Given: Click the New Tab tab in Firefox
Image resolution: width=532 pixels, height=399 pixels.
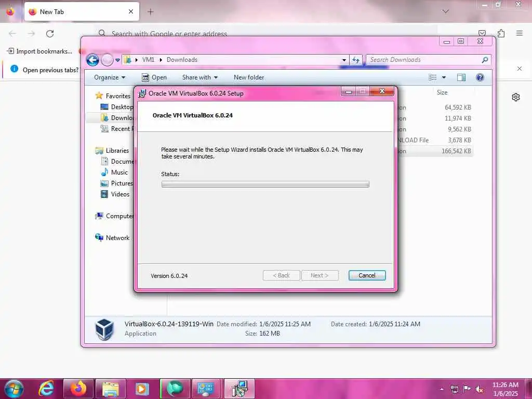Looking at the screenshot, I should [82, 11].
